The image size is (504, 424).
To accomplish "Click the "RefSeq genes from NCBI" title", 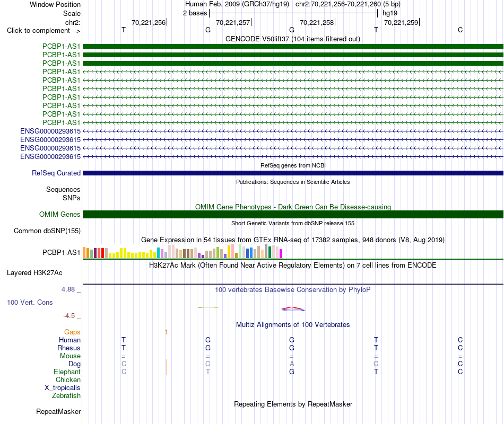I will [x=293, y=165].
